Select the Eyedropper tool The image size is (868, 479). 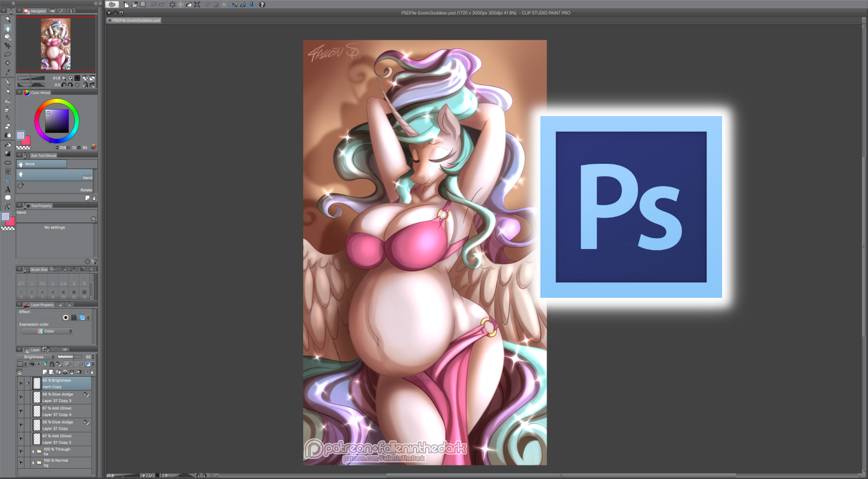click(8, 72)
